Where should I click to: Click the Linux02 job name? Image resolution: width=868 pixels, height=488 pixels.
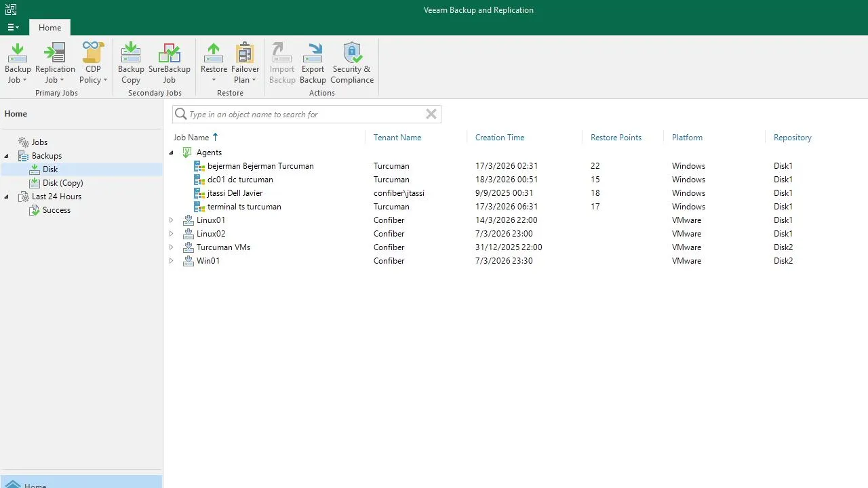(x=211, y=234)
